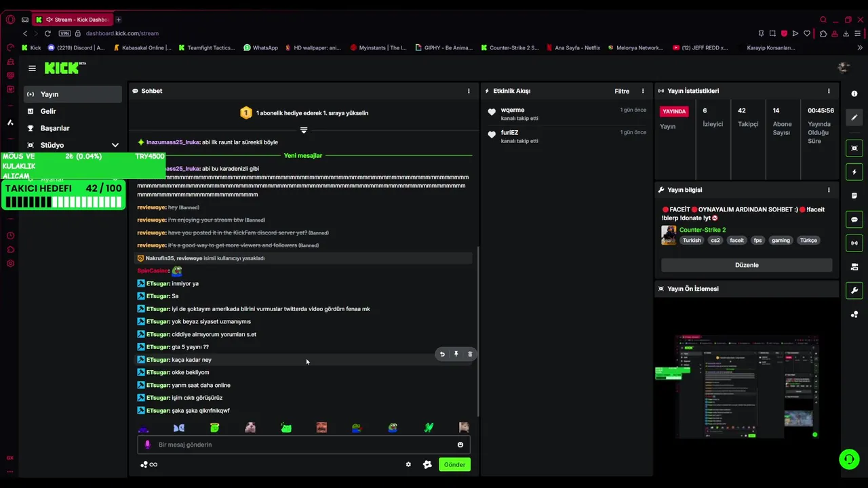The width and height of the screenshot is (868, 488).
Task: Focus the Bir mesaj gönderin input
Action: click(x=303, y=445)
